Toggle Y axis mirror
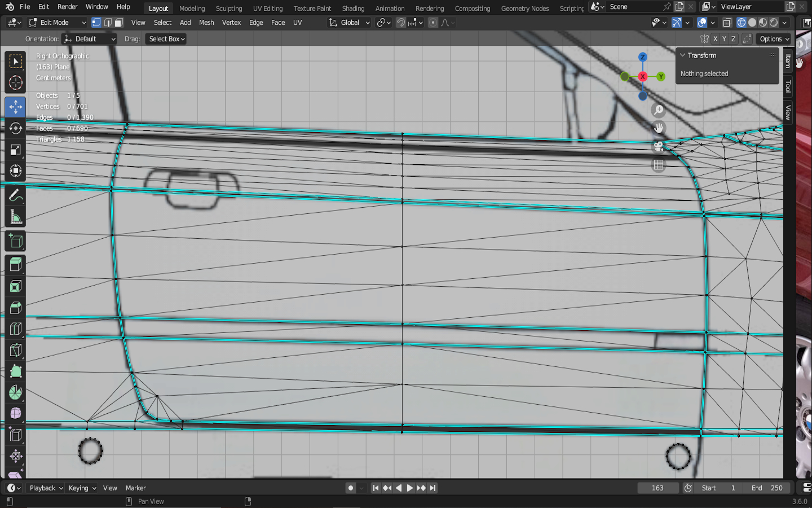Viewport: 812px width, 508px height. (724, 39)
